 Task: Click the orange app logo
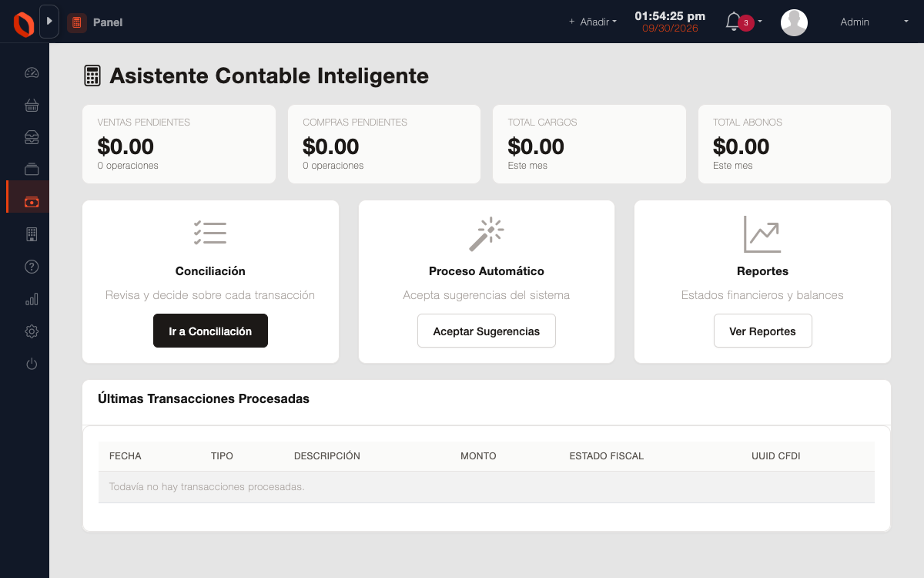pos(24,23)
